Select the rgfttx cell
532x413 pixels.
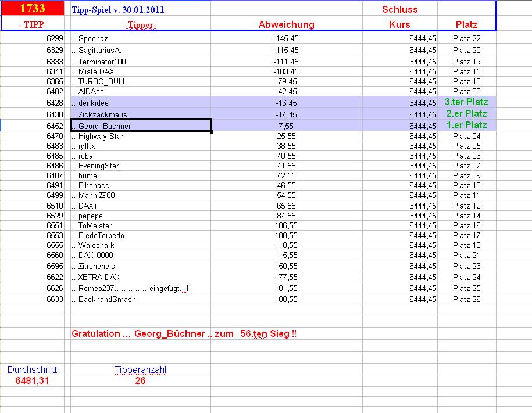coord(141,146)
